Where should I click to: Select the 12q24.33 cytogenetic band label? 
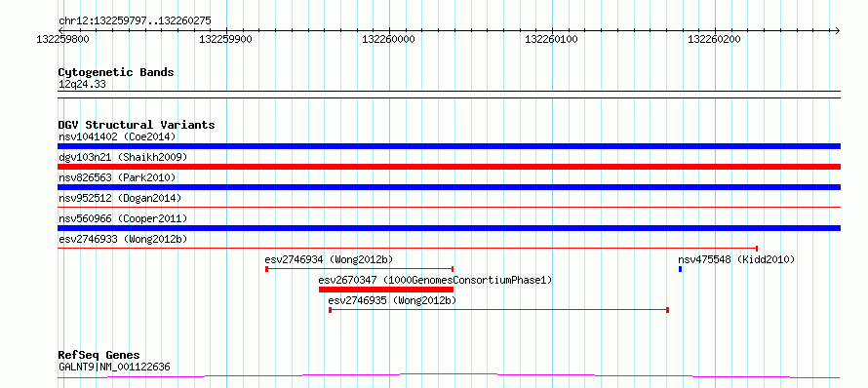82,85
